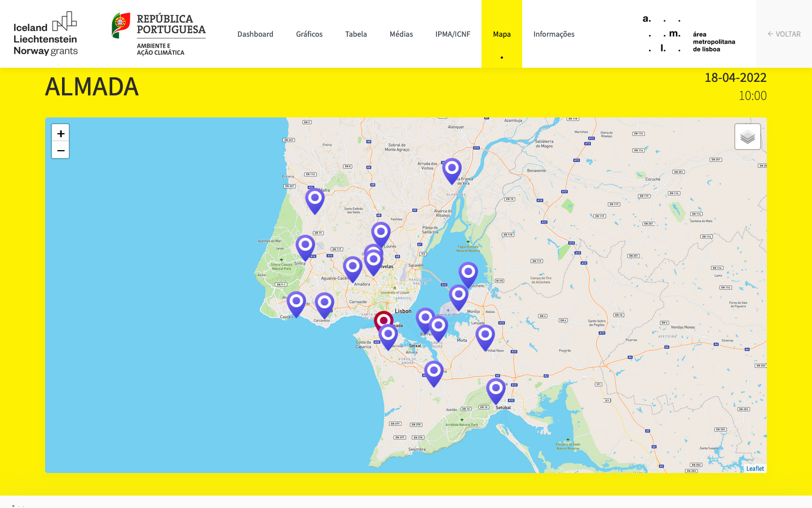Open the Dashboard tab
Viewport: 812px width, 508px height.
tap(255, 34)
